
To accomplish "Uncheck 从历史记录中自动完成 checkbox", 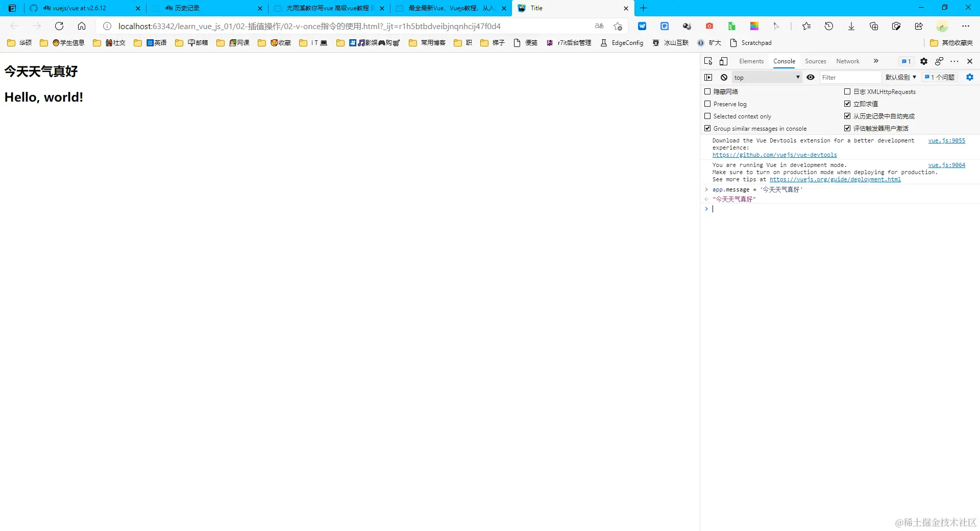I will (x=847, y=116).
